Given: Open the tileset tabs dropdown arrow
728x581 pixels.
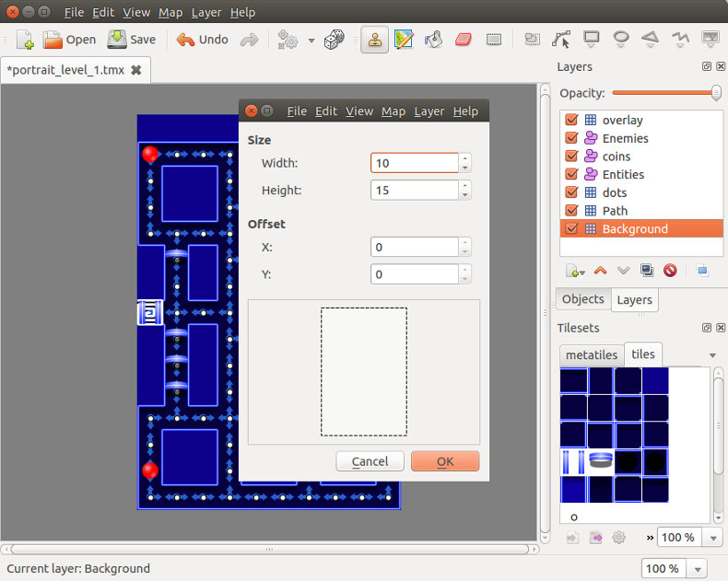Looking at the screenshot, I should click(712, 355).
